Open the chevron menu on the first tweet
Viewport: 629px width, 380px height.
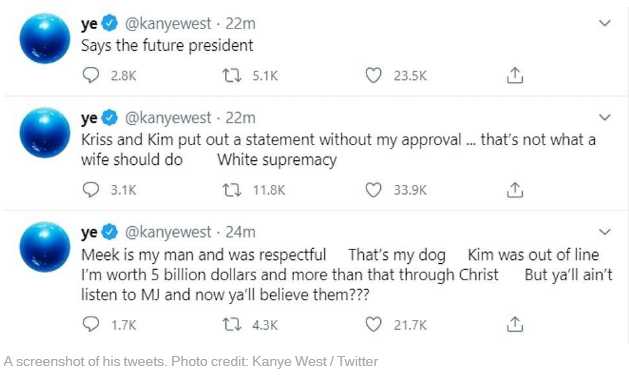605,22
